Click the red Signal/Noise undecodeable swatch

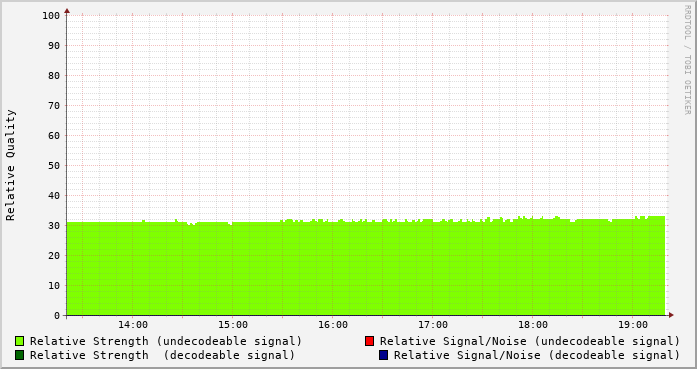(x=369, y=341)
